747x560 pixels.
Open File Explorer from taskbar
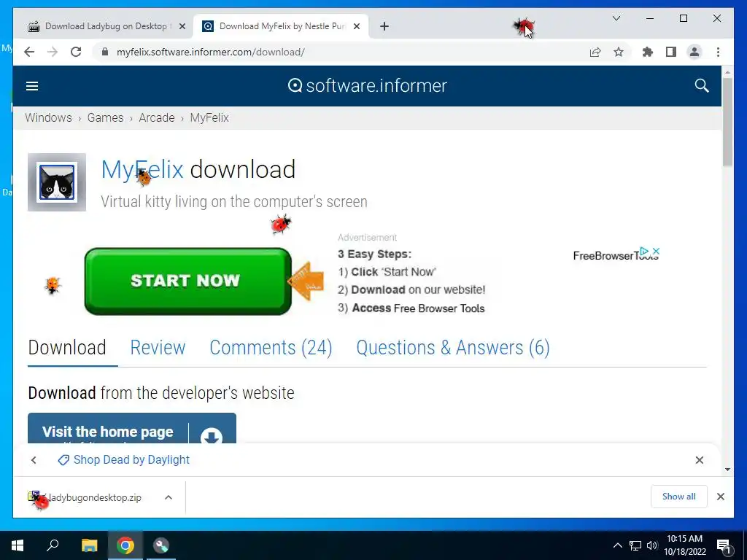click(89, 545)
